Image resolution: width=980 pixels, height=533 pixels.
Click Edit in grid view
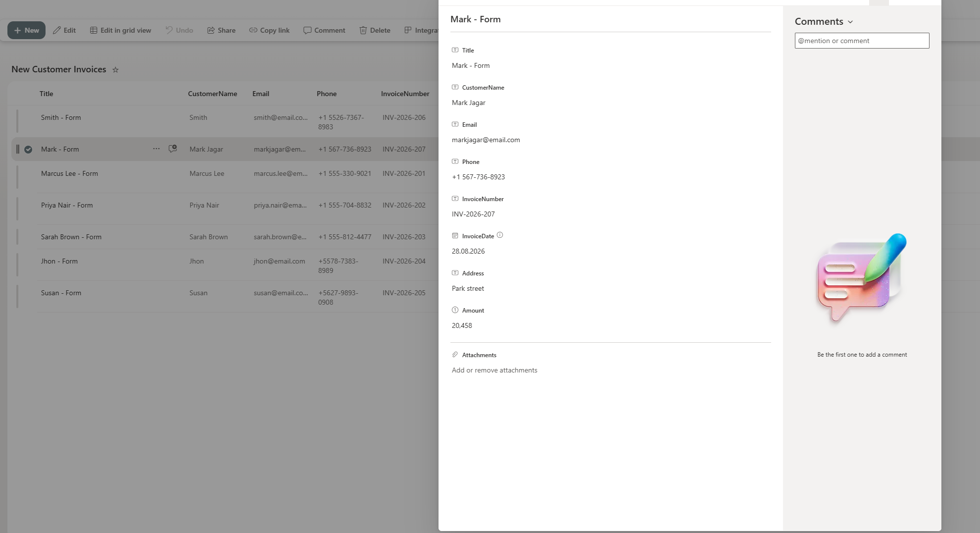pyautogui.click(x=120, y=30)
